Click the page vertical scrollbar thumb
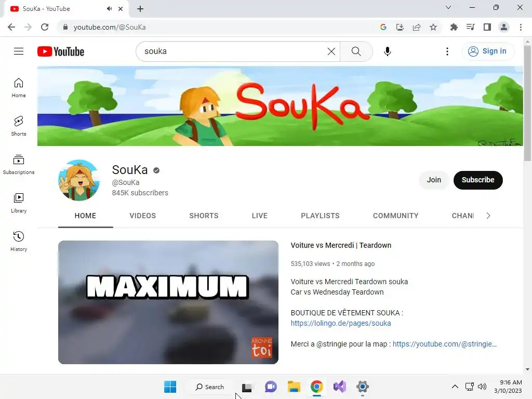This screenshot has width=532, height=399. [527, 103]
